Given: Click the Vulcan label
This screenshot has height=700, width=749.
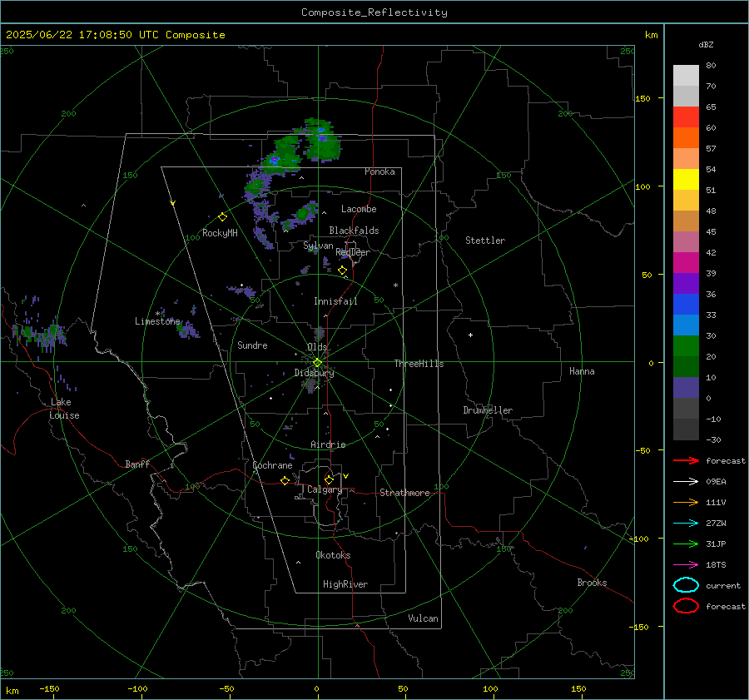Looking at the screenshot, I should click(x=423, y=618).
